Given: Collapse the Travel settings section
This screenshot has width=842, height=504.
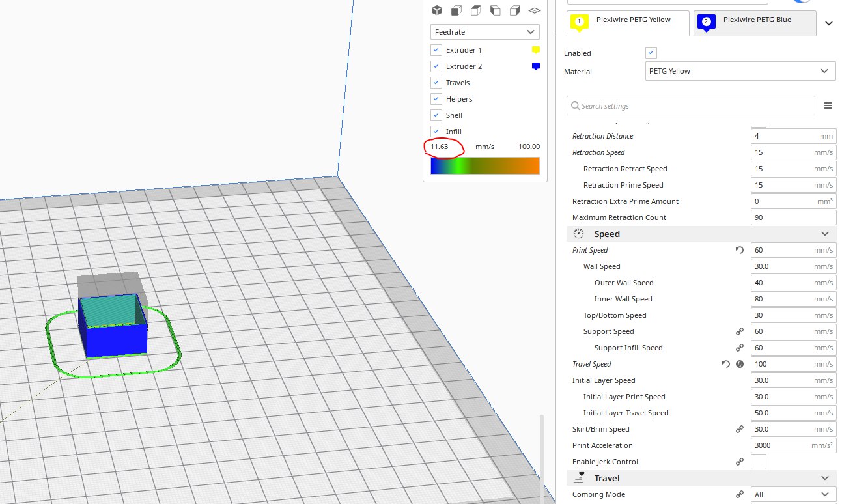Looking at the screenshot, I should click(825, 478).
